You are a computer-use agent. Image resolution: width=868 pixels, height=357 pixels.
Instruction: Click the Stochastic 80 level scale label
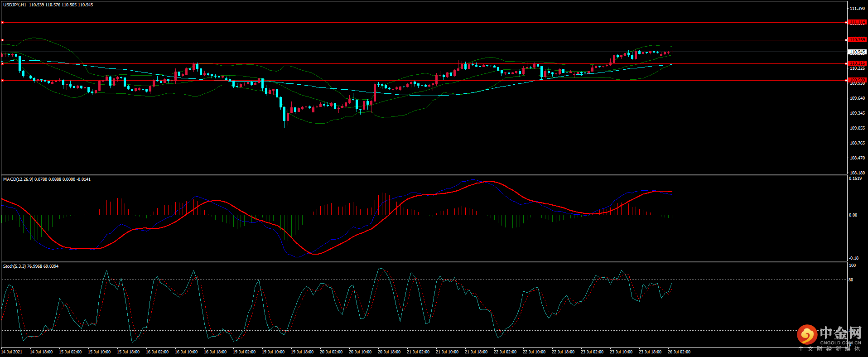[x=851, y=280]
